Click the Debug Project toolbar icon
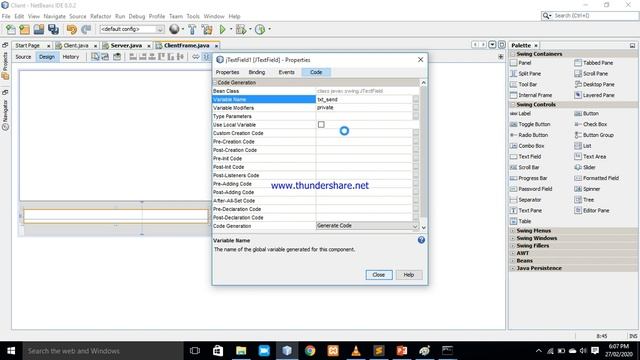 point(241,29)
